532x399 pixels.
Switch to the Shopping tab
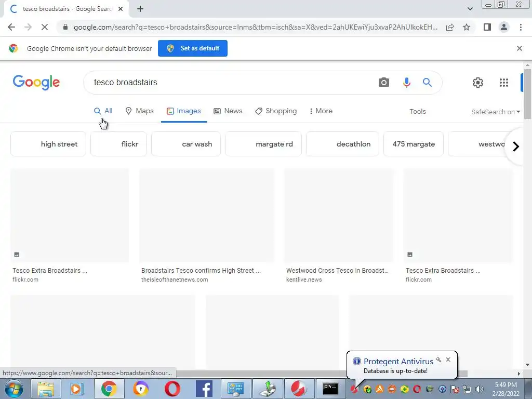tap(276, 111)
